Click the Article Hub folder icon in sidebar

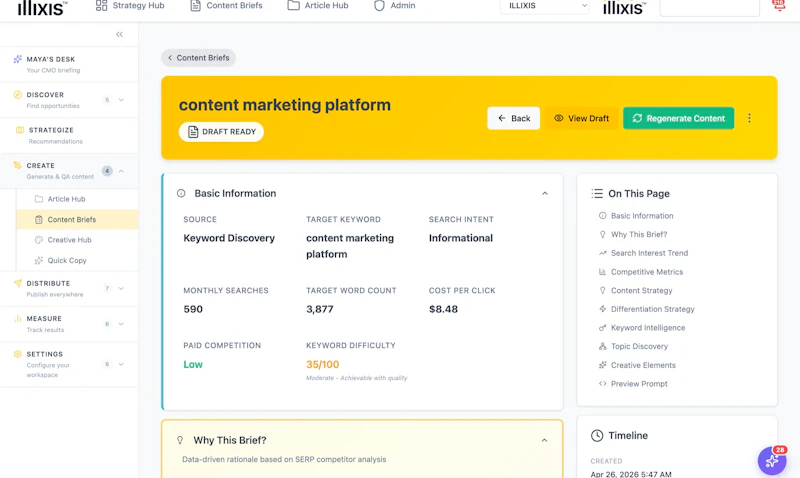[x=39, y=199]
